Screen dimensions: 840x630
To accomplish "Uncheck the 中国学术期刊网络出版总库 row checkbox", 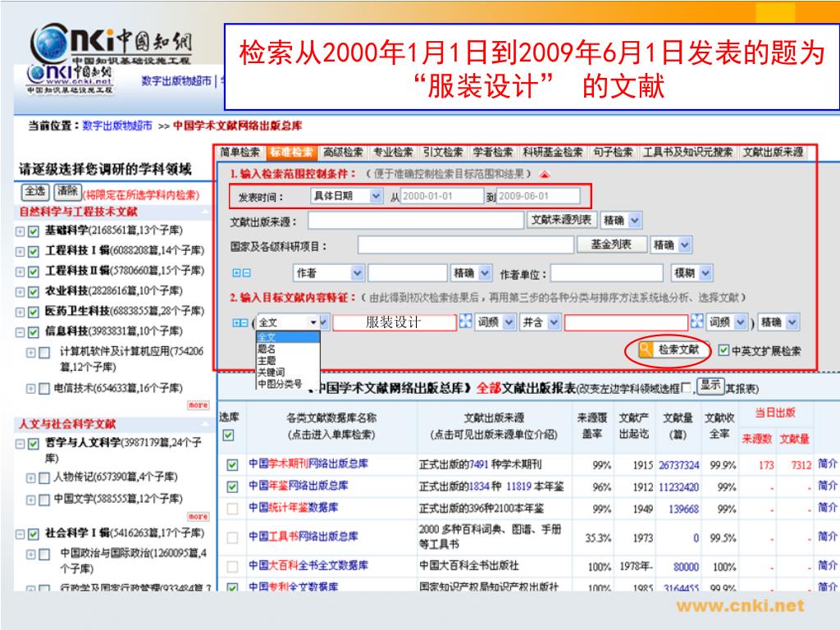I will pos(232,465).
